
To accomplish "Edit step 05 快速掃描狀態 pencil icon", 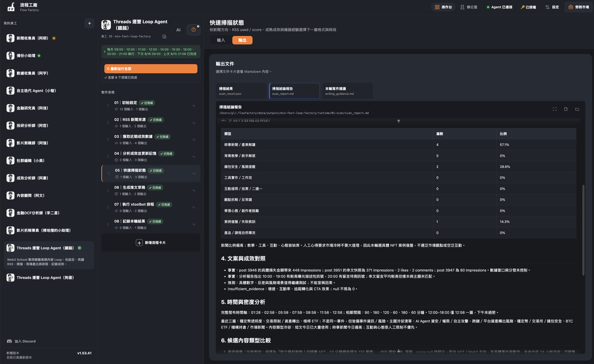I will (194, 174).
